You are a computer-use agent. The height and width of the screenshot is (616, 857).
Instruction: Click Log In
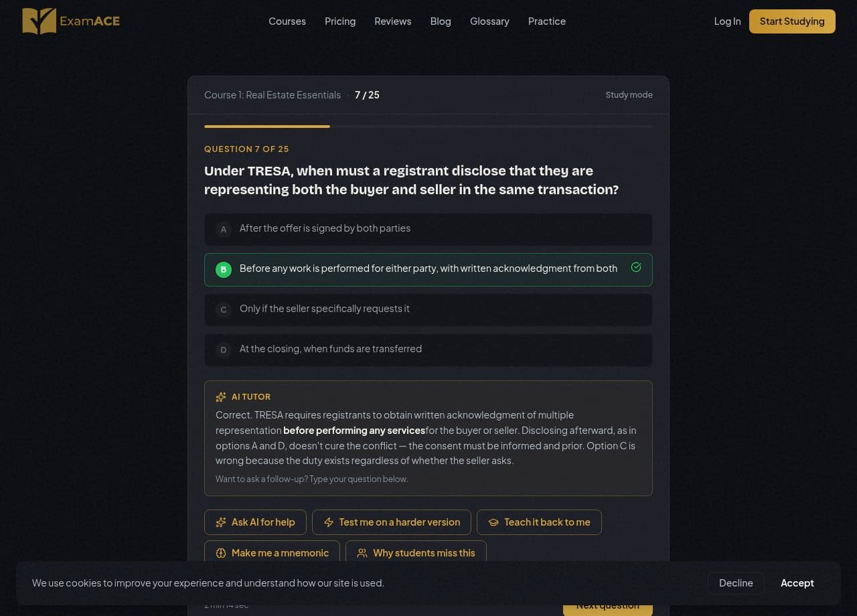727,21
